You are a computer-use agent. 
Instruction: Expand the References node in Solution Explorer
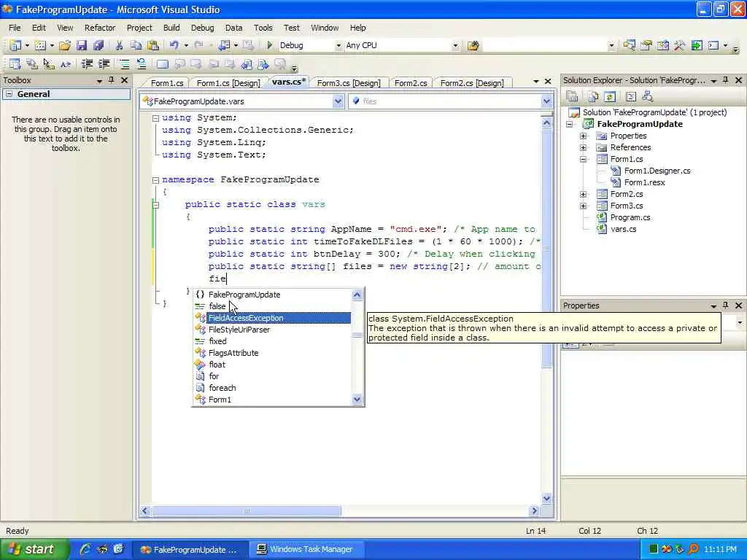[x=583, y=147]
